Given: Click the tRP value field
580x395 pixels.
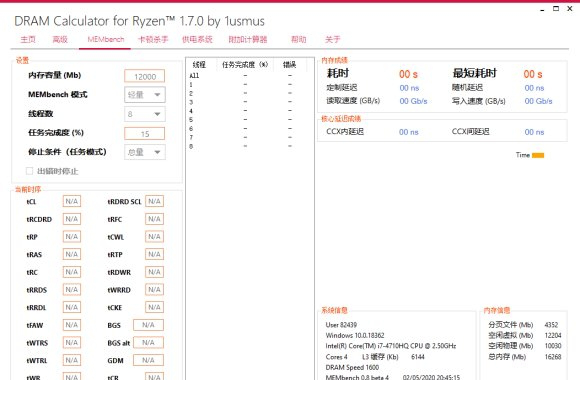Looking at the screenshot, I should [72, 236].
